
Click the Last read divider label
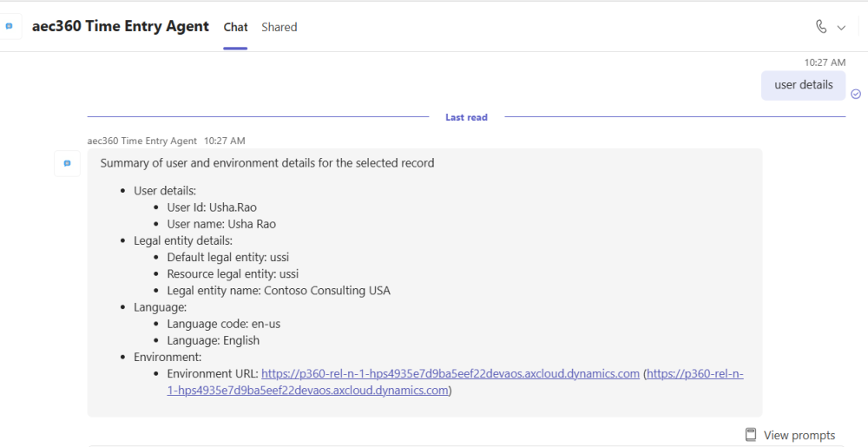click(466, 117)
